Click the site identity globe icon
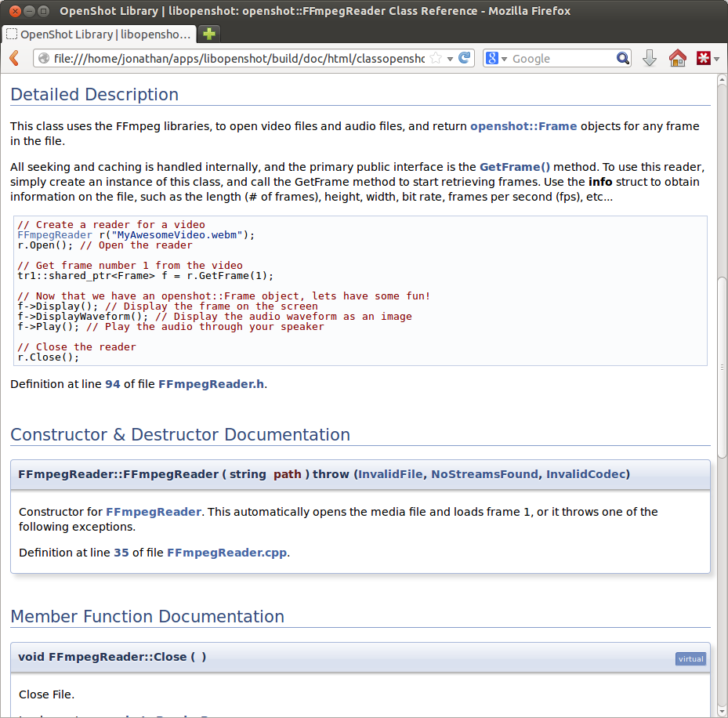This screenshot has width=728, height=718. point(44,59)
